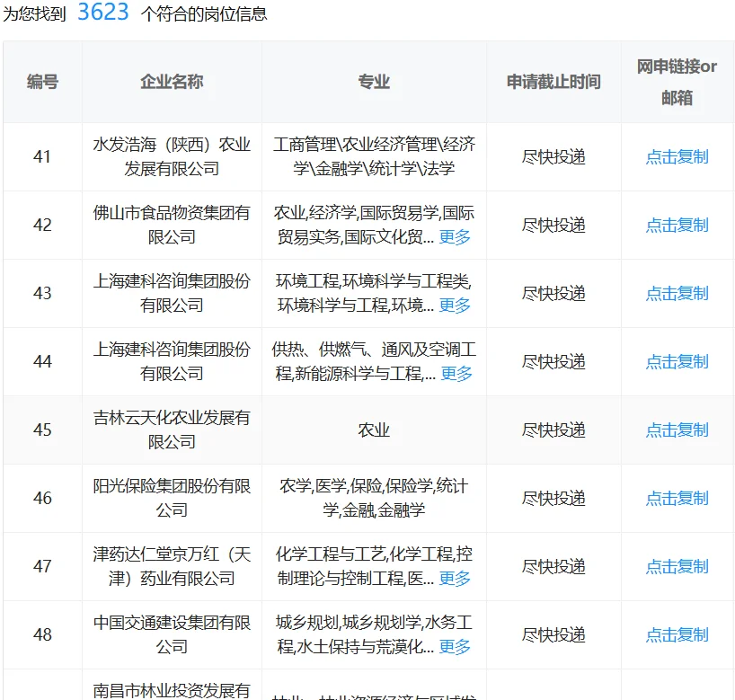735x700 pixels.
Task: Click 点击复制 for 吉林云天化农业 row
Action: pos(677,430)
